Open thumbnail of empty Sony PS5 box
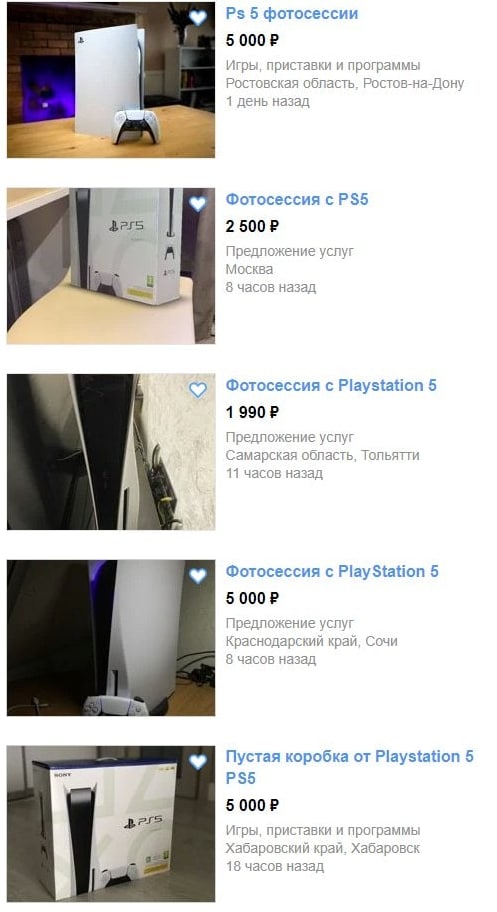 point(111,824)
